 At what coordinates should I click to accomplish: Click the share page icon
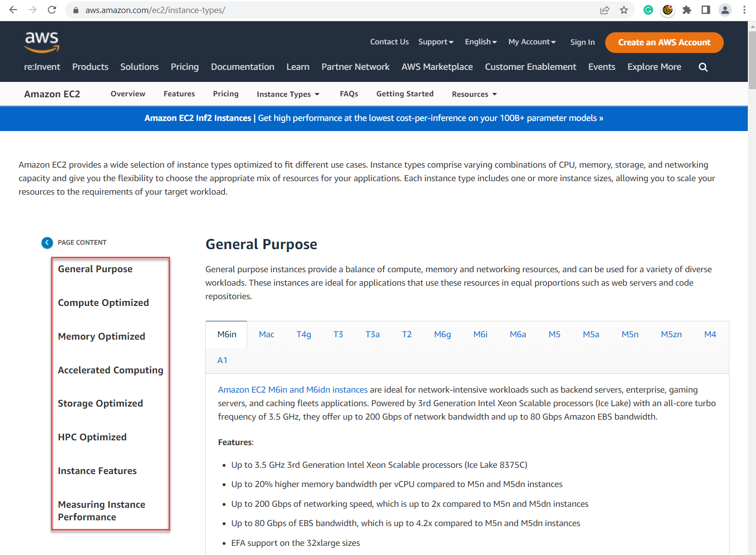(605, 10)
